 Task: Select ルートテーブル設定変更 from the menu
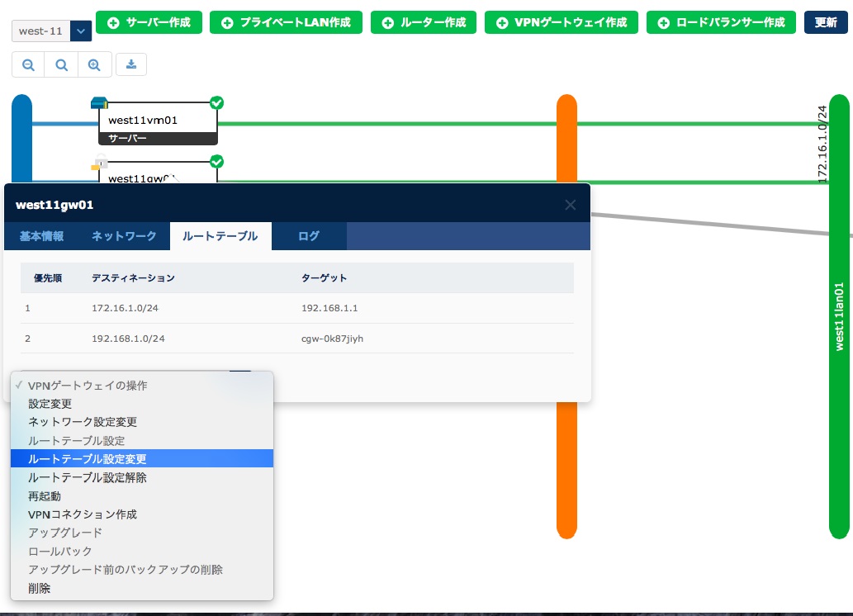(88, 459)
